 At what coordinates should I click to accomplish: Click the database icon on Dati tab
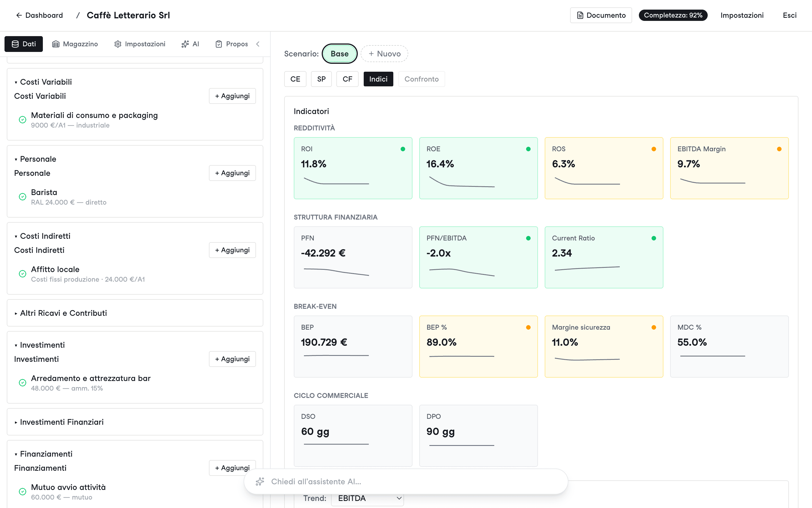[15, 44]
